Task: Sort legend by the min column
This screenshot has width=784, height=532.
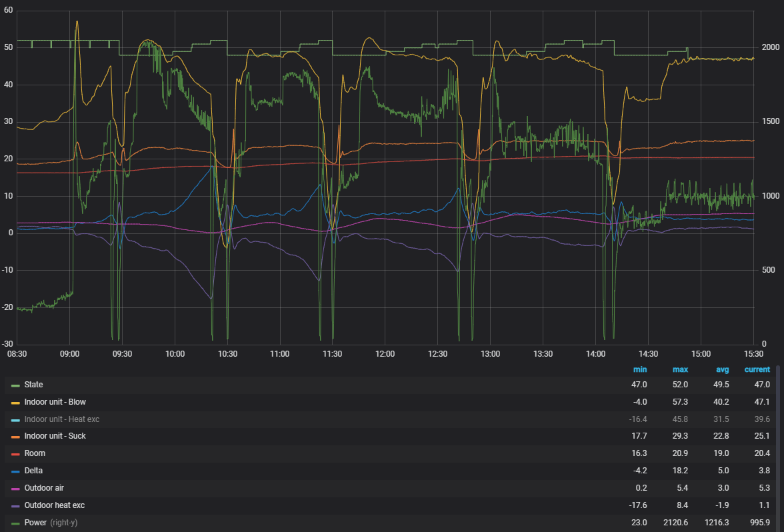Action: pos(639,369)
